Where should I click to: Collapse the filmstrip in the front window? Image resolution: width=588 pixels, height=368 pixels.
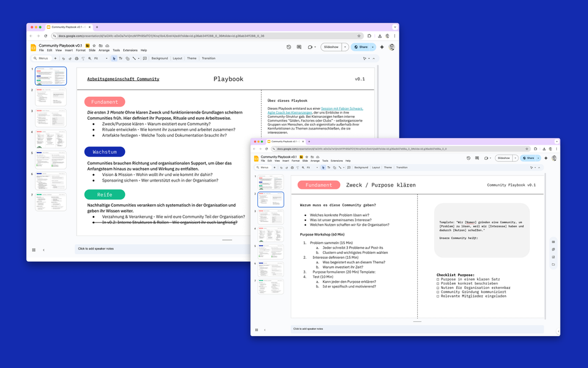point(265,330)
